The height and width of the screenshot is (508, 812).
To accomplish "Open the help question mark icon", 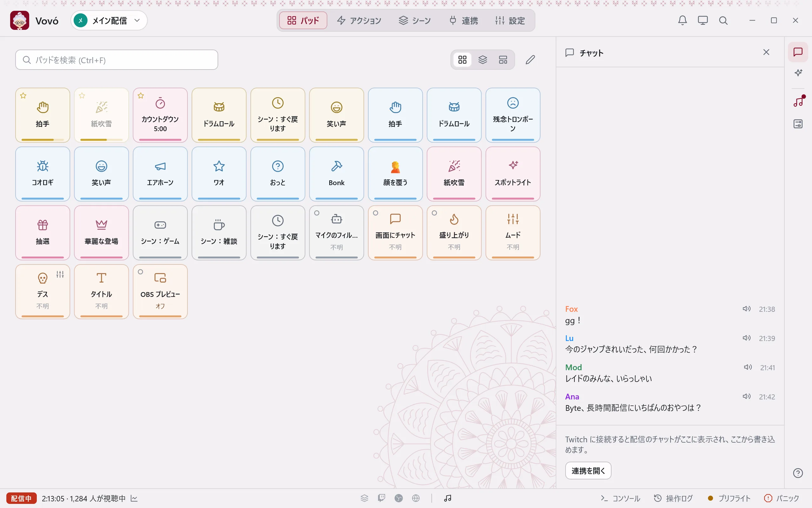I will [798, 473].
